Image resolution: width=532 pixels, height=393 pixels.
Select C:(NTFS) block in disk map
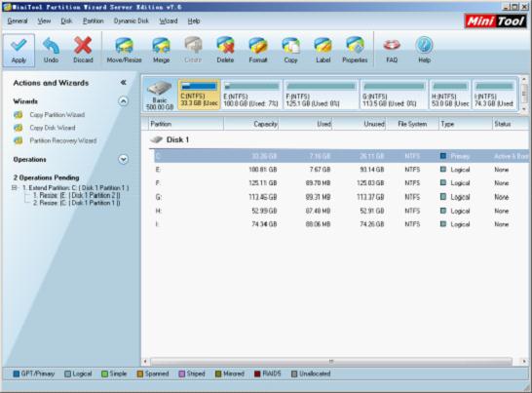199,95
